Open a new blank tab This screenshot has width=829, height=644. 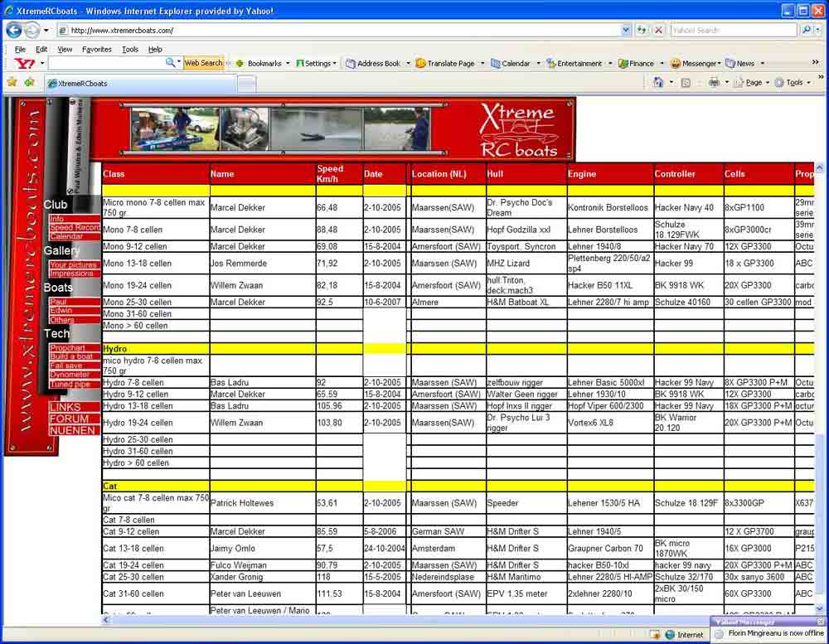(246, 83)
